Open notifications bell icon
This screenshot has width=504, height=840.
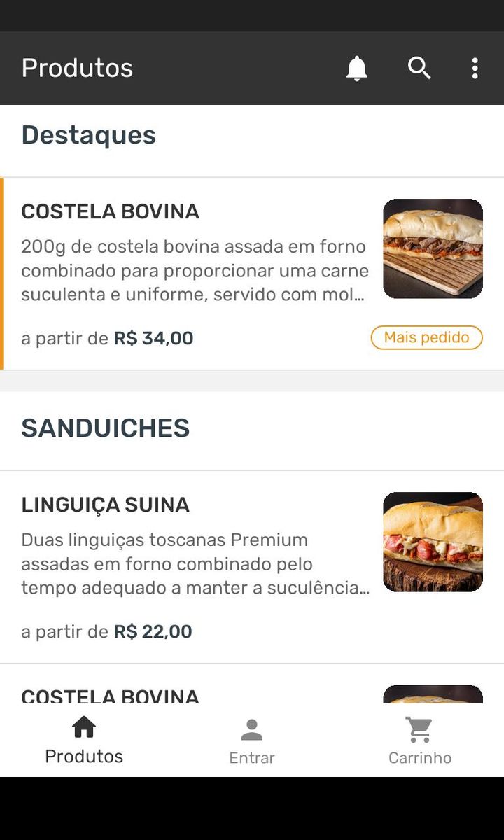click(357, 69)
